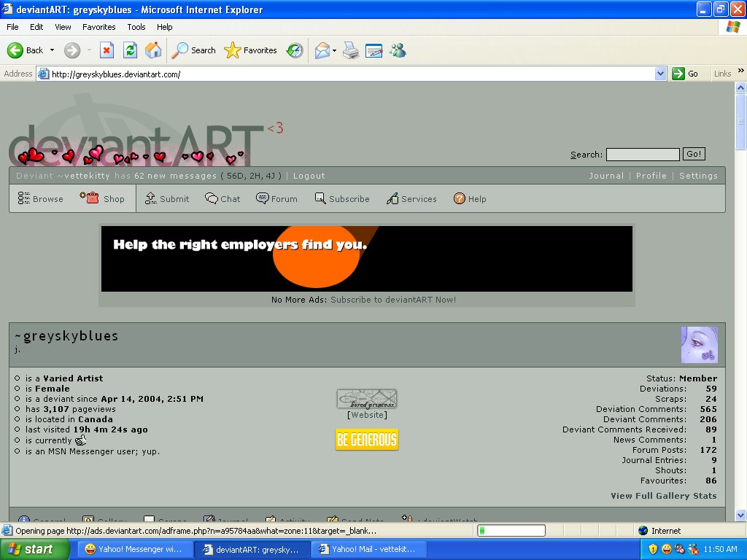Open the Chat navigation item

tap(222, 198)
